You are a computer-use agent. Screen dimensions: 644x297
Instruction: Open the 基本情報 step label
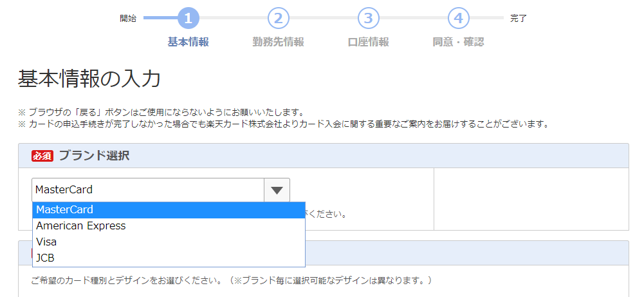click(188, 42)
